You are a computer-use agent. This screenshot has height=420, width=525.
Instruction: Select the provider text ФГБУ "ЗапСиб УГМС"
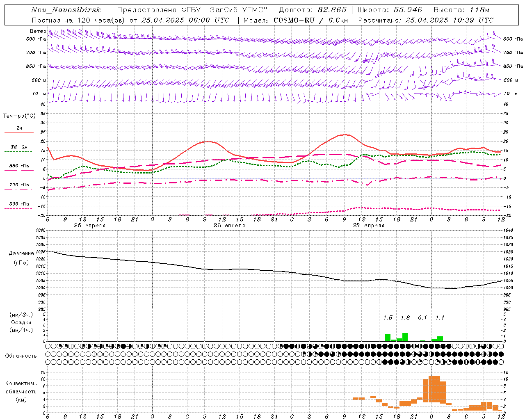224,10
